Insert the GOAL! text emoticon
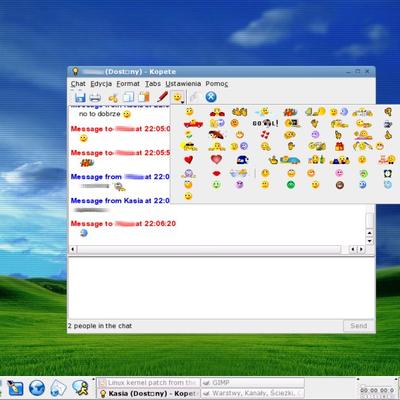 pos(265,123)
